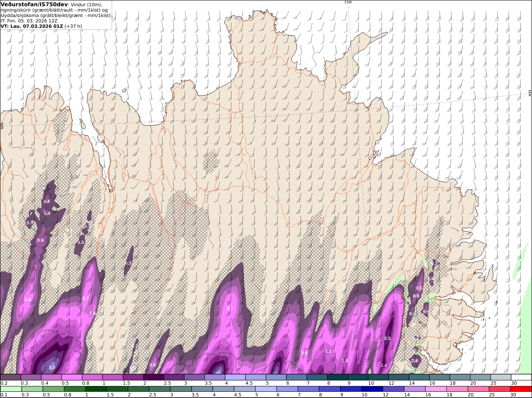Click the 1.5 precipitation value near south coast
532x398 pixels.
tap(345, 360)
